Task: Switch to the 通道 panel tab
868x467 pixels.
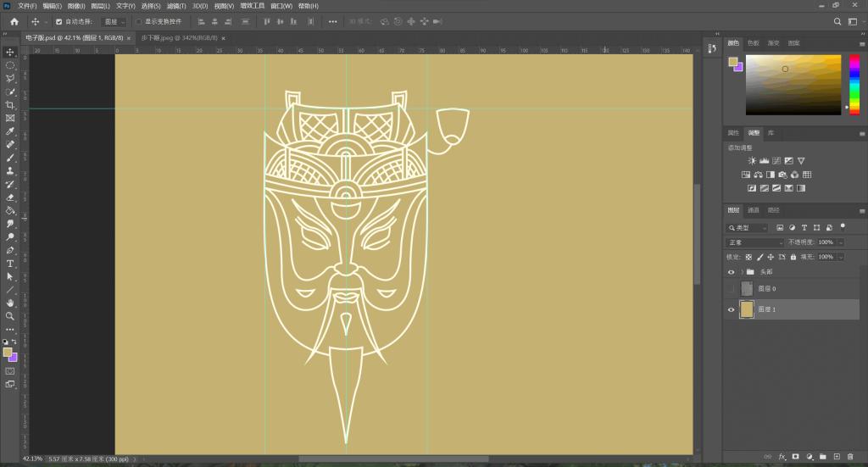Action: [x=753, y=210]
